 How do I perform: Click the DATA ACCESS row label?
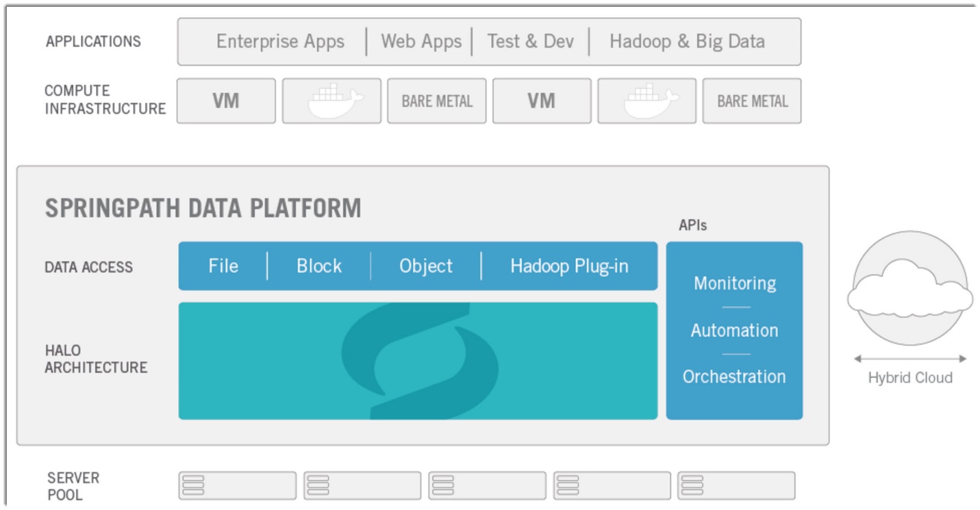pos(88,267)
